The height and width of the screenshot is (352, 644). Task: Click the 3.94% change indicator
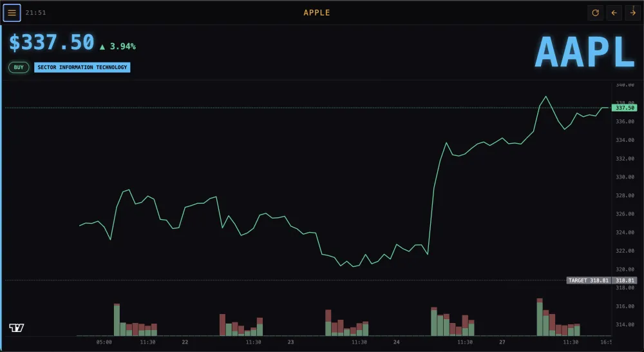click(118, 46)
